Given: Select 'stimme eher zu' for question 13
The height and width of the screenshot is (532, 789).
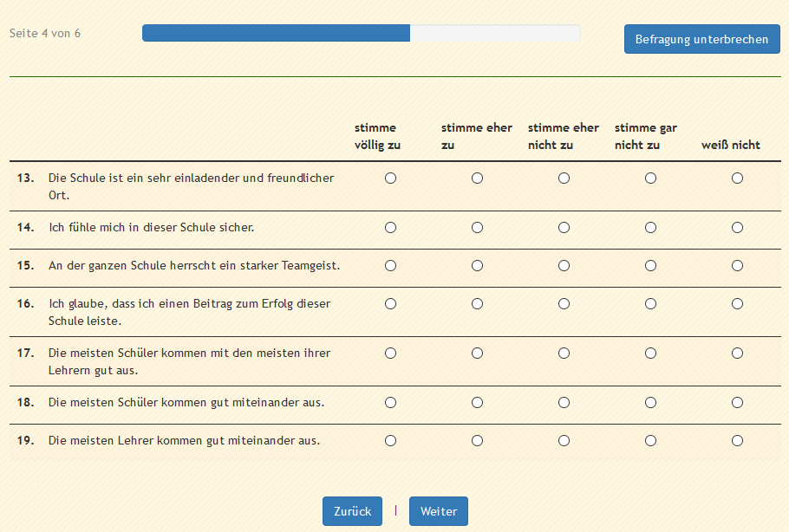Looking at the screenshot, I should (x=477, y=178).
